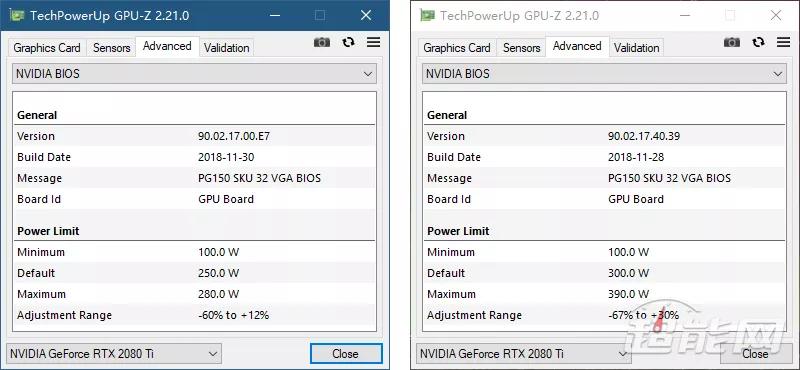The image size is (800, 370).
Task: Select the Advanced tab in left window
Action: 167,46
